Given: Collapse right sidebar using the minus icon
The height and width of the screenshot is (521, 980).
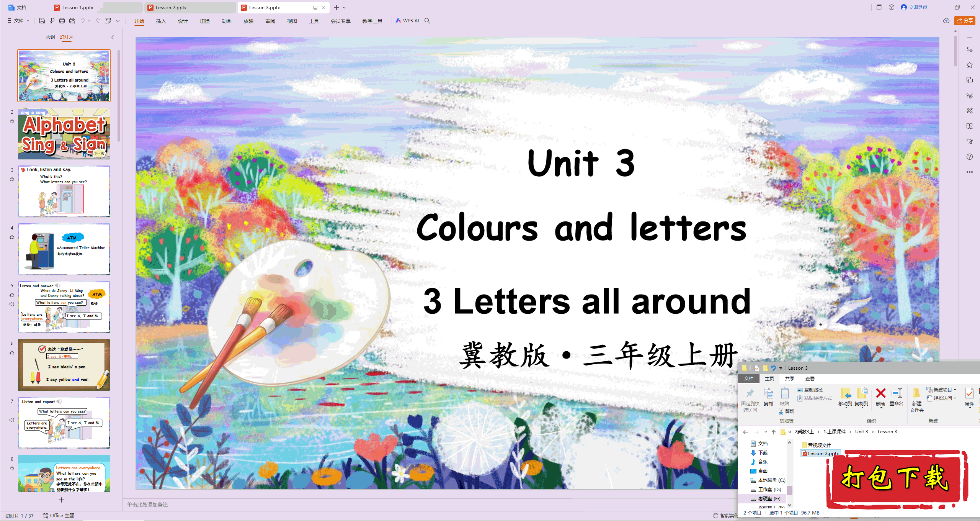Looking at the screenshot, I should pyautogui.click(x=969, y=37).
